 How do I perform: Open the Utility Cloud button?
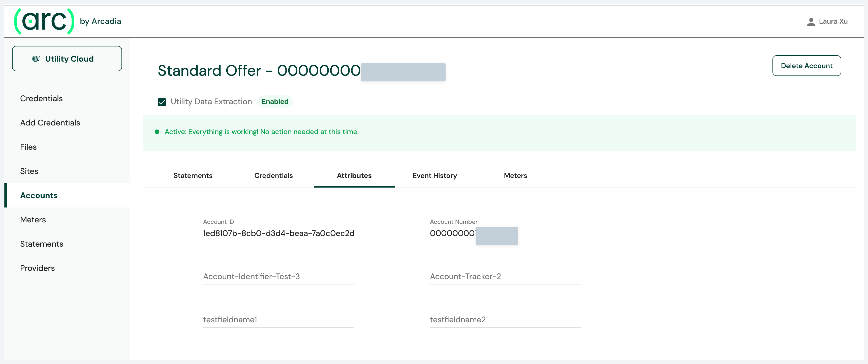67,59
